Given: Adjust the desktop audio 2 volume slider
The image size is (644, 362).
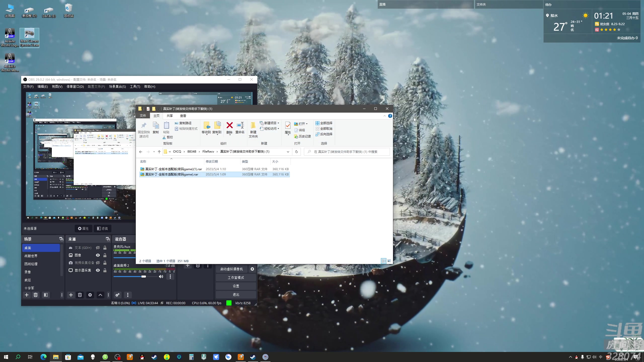Looking at the screenshot, I should click(143, 277).
